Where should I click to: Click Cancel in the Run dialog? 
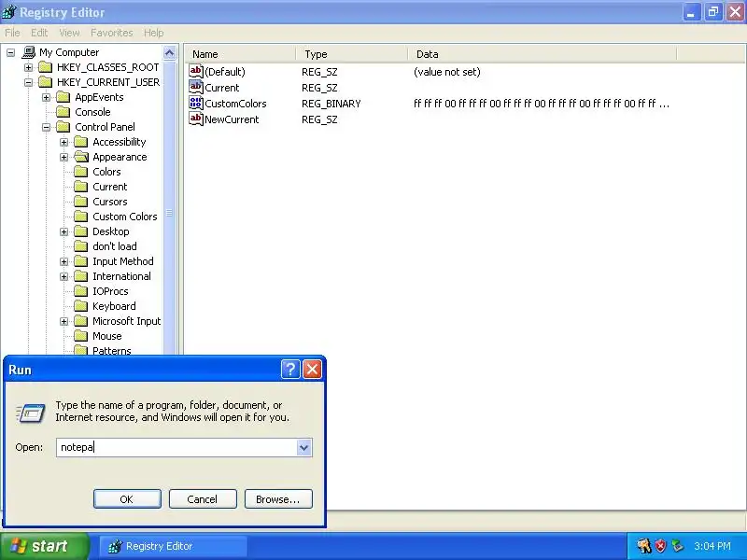point(203,498)
